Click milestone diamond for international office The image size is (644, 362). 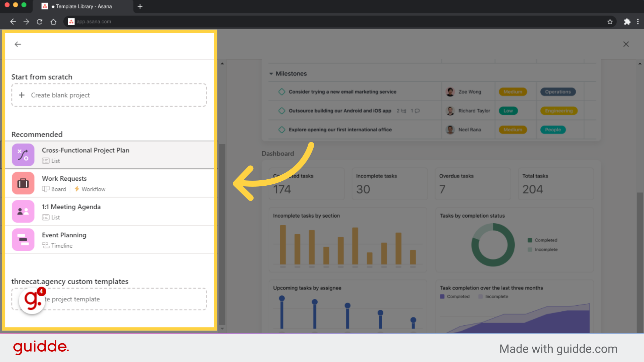click(x=282, y=130)
